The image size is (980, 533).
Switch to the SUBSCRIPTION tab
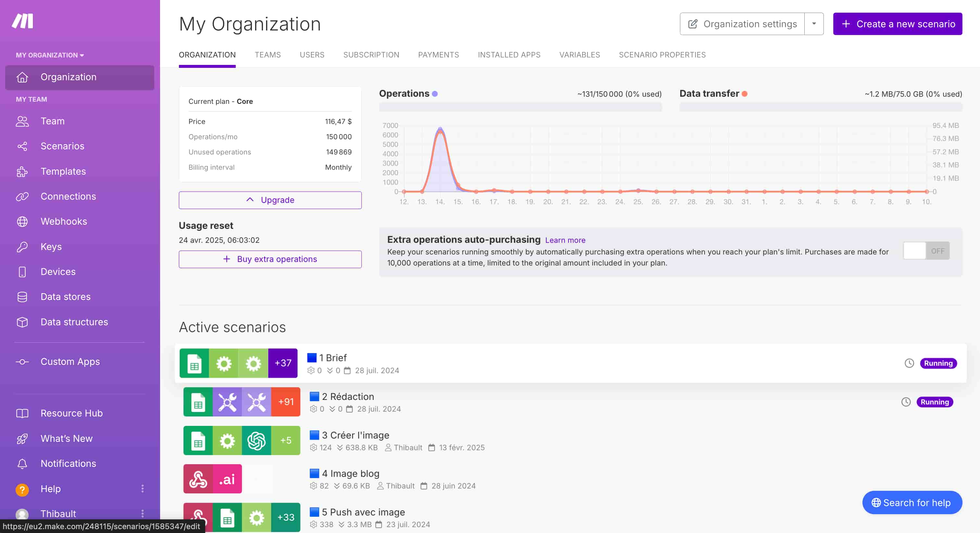point(371,55)
